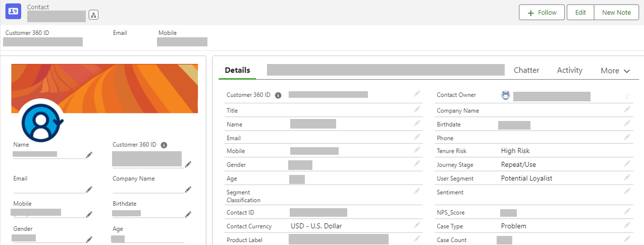Follow this contact
Image resolution: width=644 pixels, height=245 pixels.
[x=542, y=13]
